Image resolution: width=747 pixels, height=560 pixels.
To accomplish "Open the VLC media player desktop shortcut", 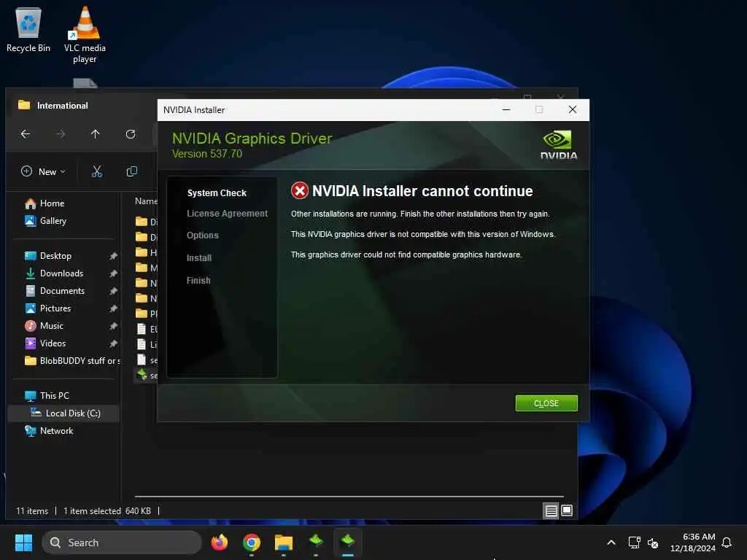I will coord(85,35).
